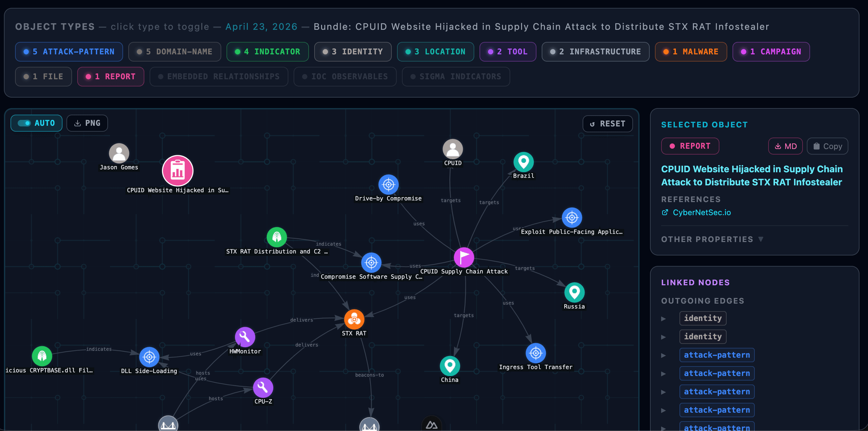Click the Copy button in Selected Object panel
Image resolution: width=868 pixels, height=431 pixels.
pyautogui.click(x=827, y=146)
